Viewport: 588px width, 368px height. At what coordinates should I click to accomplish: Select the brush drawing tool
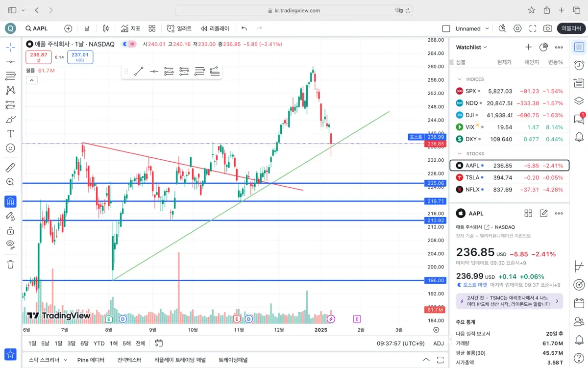coord(10,119)
